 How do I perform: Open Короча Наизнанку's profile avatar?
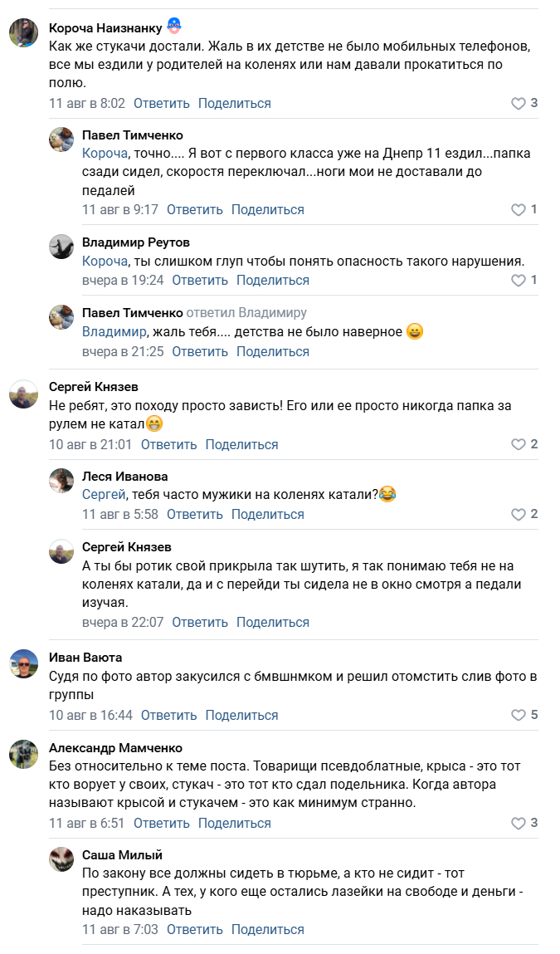pos(23,33)
